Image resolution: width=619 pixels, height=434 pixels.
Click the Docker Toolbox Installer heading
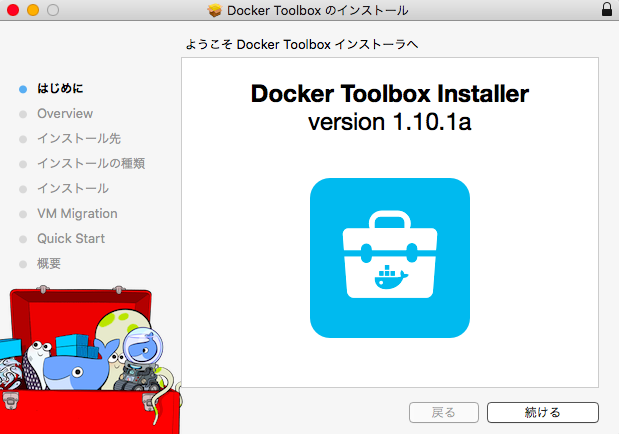click(390, 94)
